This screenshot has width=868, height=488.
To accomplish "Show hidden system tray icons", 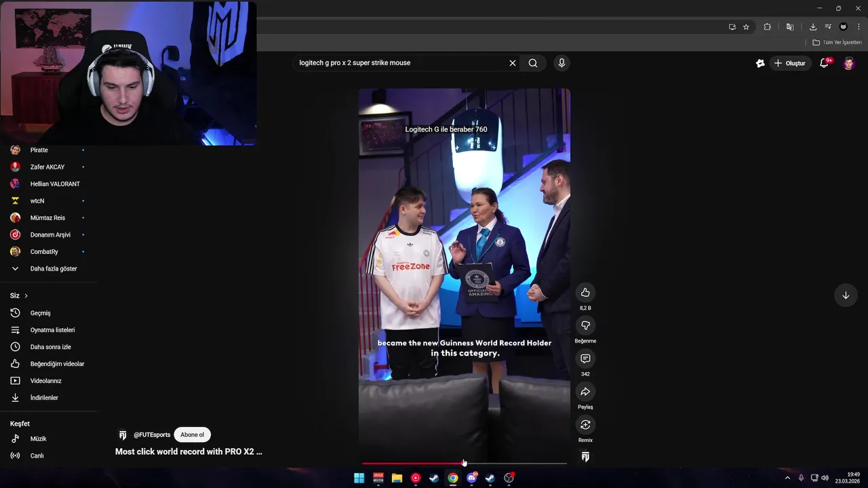I will coord(787,478).
